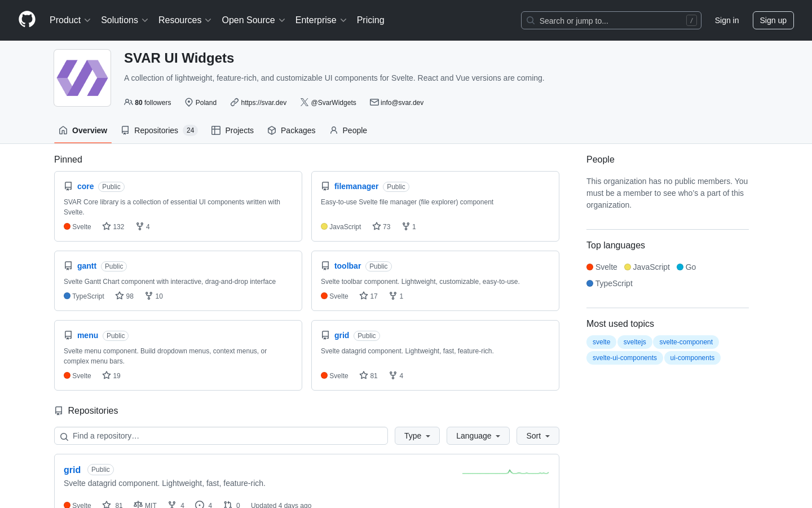Expand the Open Source menu
812x508 pixels.
point(254,20)
